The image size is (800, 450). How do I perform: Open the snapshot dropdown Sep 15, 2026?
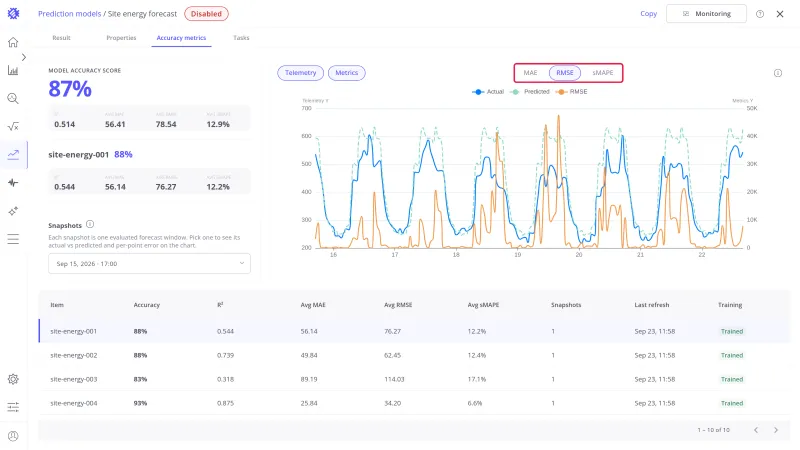[x=149, y=264]
